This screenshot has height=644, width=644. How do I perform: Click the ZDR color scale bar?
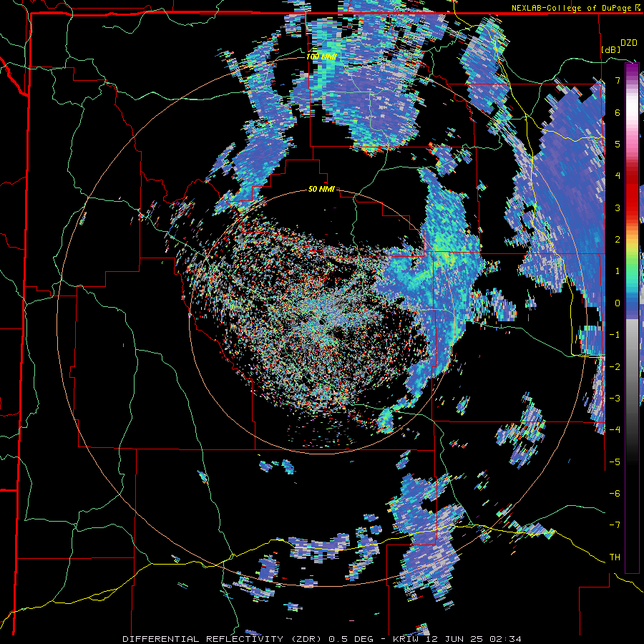tap(632, 318)
